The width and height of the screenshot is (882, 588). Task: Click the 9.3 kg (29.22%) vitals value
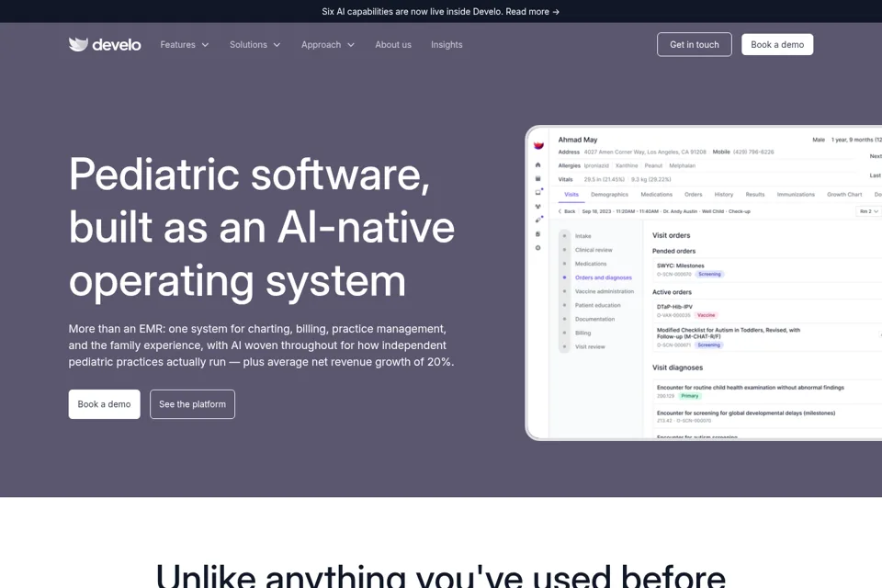tap(650, 179)
